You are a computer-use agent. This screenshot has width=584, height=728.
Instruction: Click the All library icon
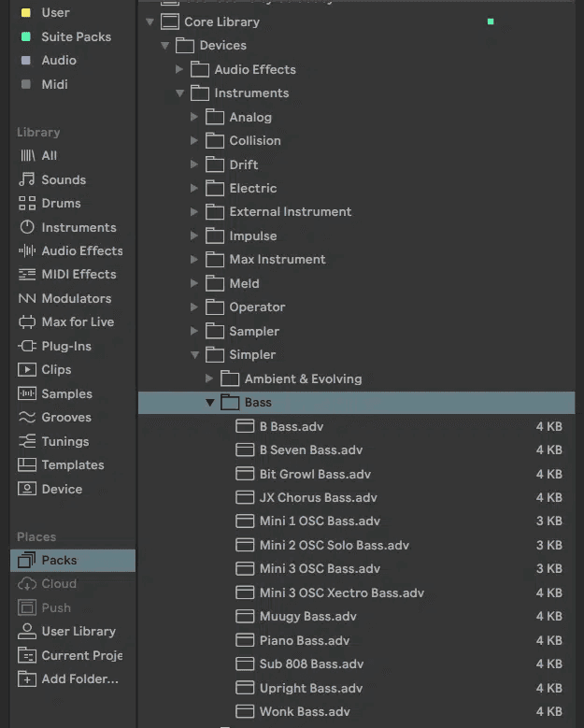27,155
